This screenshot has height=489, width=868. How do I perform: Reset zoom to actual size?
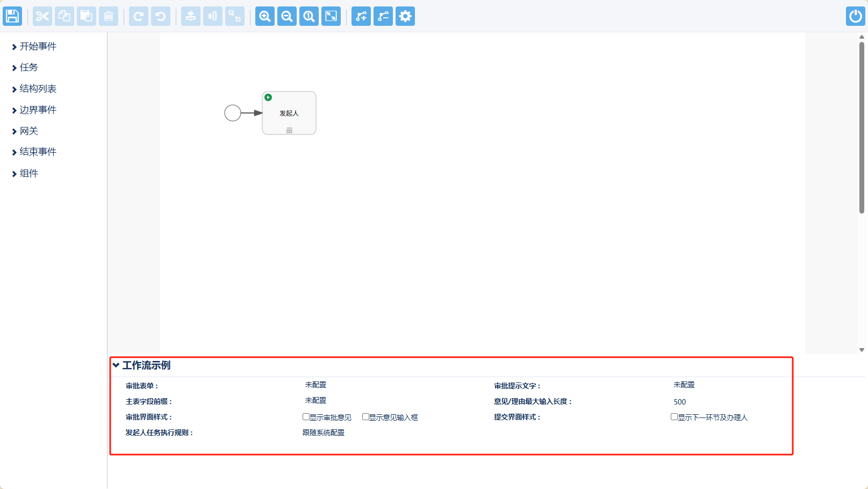[309, 16]
